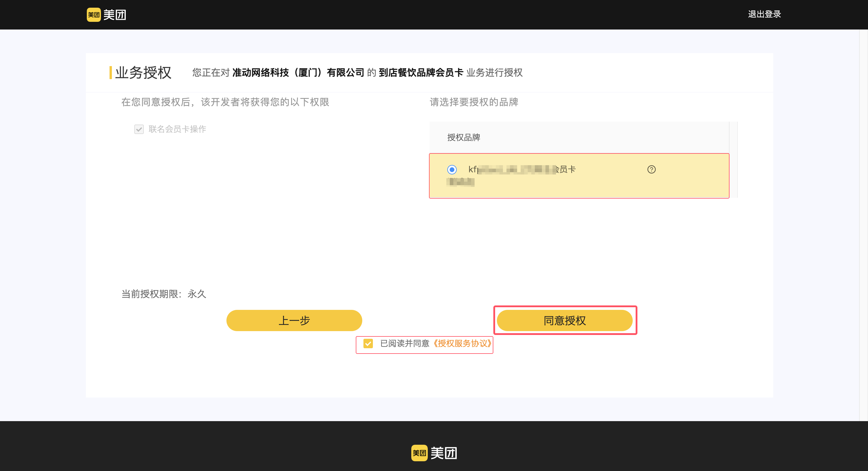This screenshot has width=868, height=471.
Task: Click the help question-mark icon in the brand row
Action: point(651,169)
